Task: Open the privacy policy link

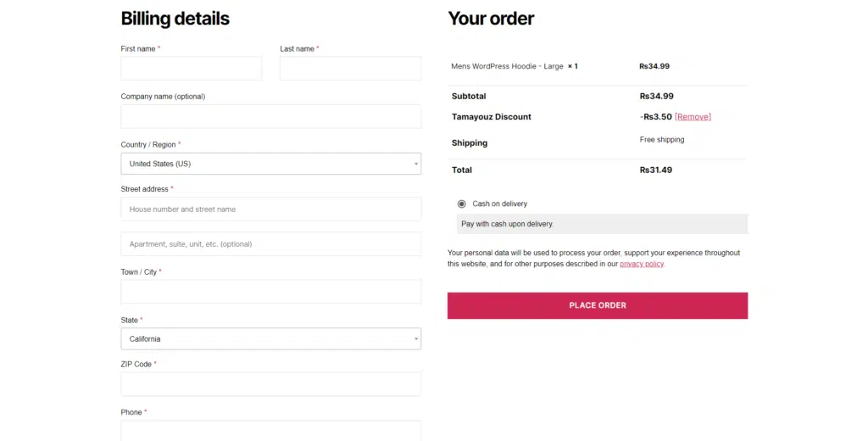Action: coord(642,264)
